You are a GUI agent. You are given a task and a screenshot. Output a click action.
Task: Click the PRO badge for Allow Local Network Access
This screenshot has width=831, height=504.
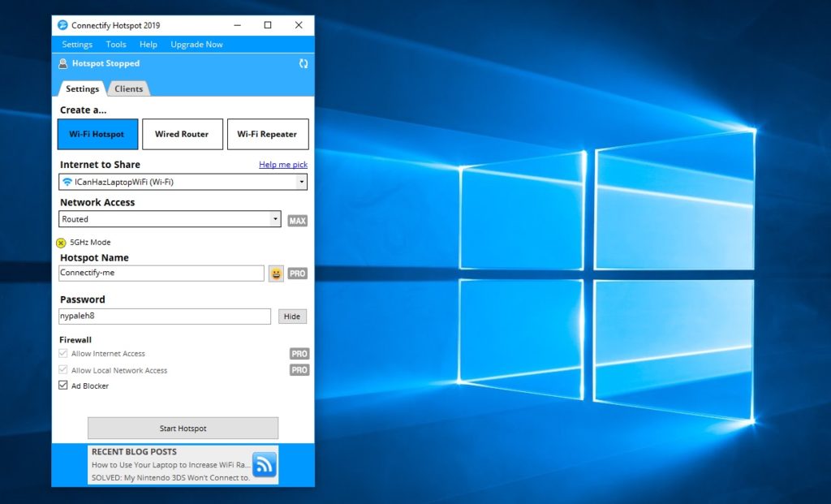click(299, 370)
